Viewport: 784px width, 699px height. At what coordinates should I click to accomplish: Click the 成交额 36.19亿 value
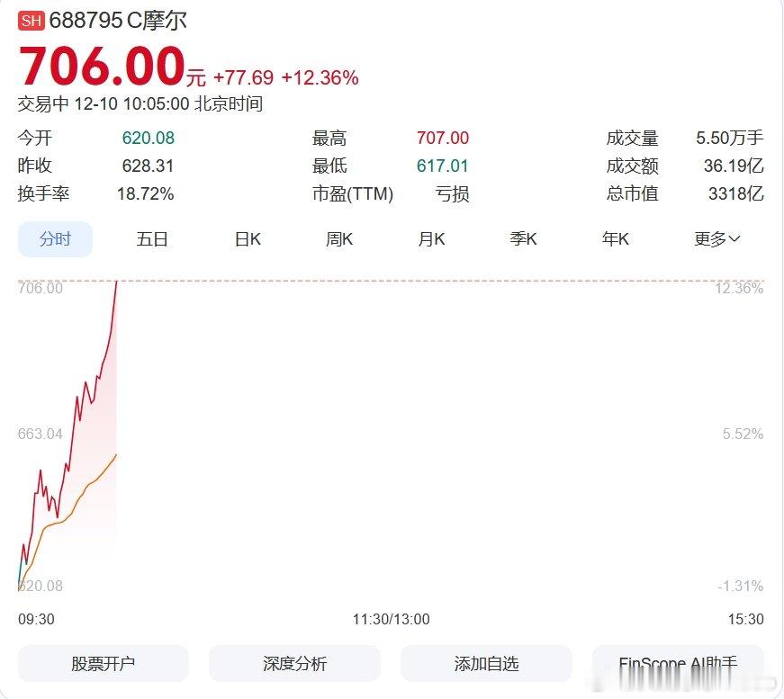(734, 166)
